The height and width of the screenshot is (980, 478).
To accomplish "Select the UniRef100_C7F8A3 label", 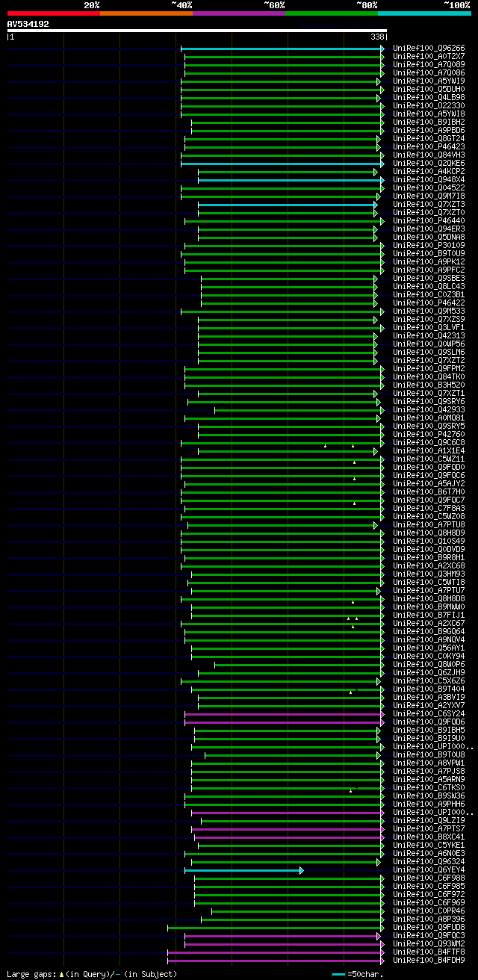I will [x=429, y=509].
